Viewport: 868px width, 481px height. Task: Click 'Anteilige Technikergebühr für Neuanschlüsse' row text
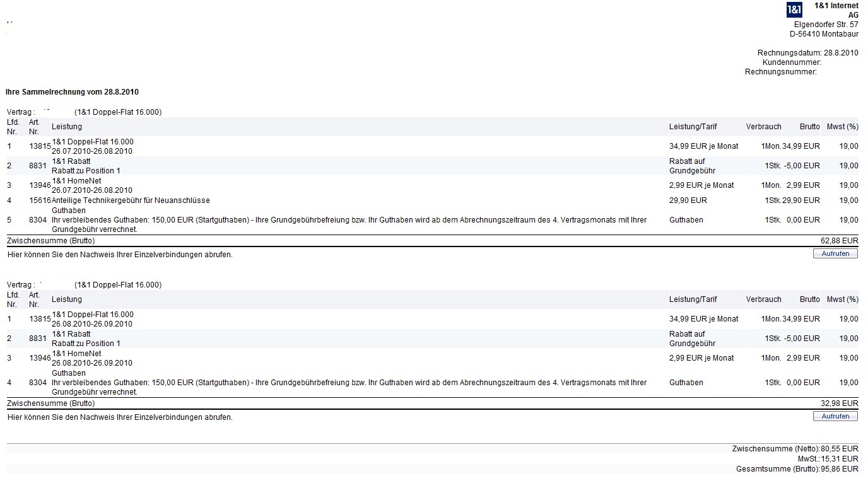[x=131, y=200]
